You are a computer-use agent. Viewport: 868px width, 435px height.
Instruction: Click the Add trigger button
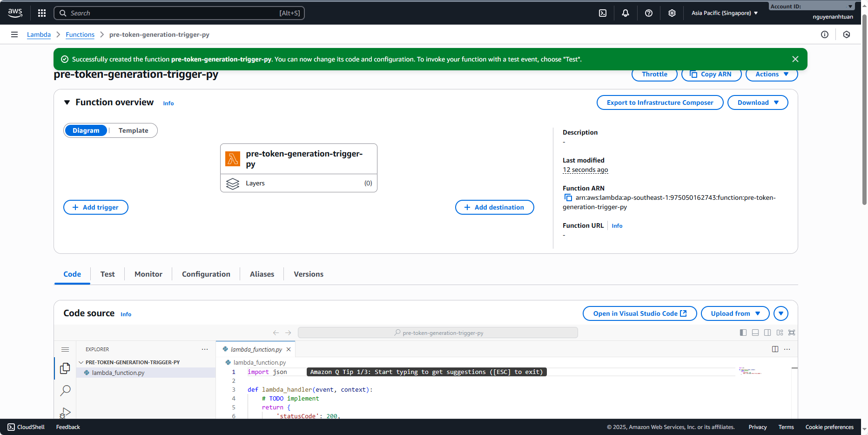(x=96, y=207)
